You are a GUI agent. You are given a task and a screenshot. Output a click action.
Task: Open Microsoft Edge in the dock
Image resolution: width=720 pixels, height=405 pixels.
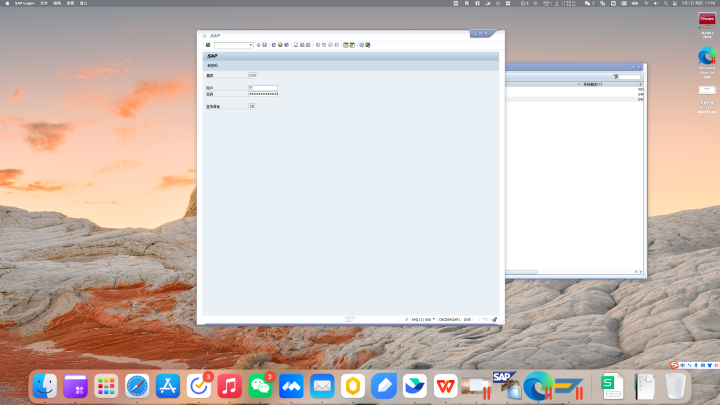coord(538,386)
